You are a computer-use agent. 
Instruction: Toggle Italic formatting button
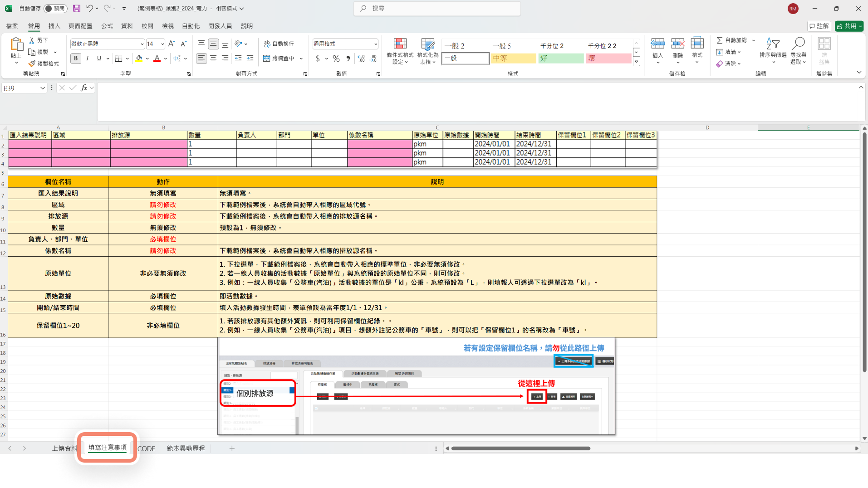click(x=87, y=59)
